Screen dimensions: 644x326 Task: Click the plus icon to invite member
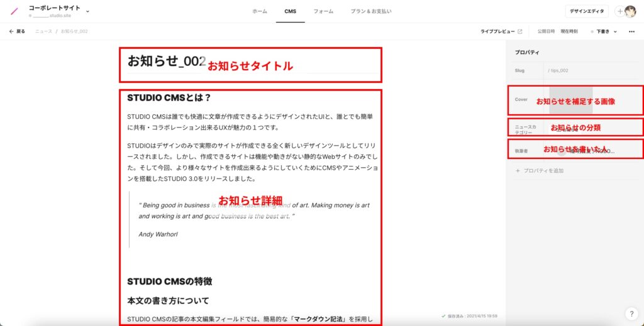tap(619, 11)
